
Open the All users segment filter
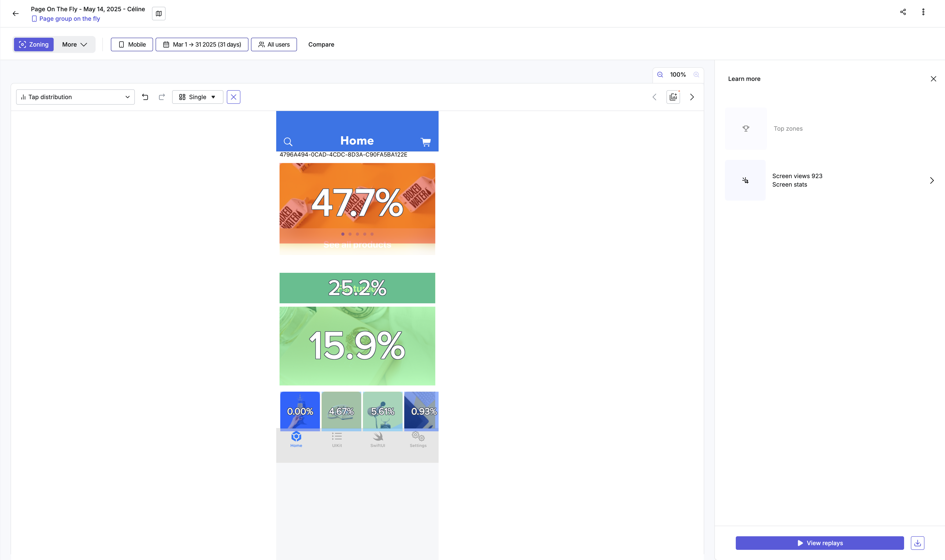pyautogui.click(x=274, y=44)
